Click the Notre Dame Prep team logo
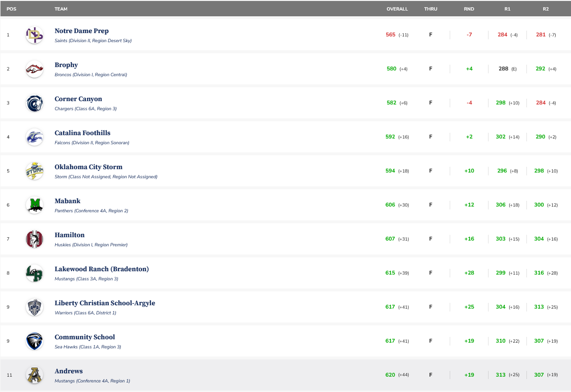This screenshot has width=571, height=392. tap(35, 35)
